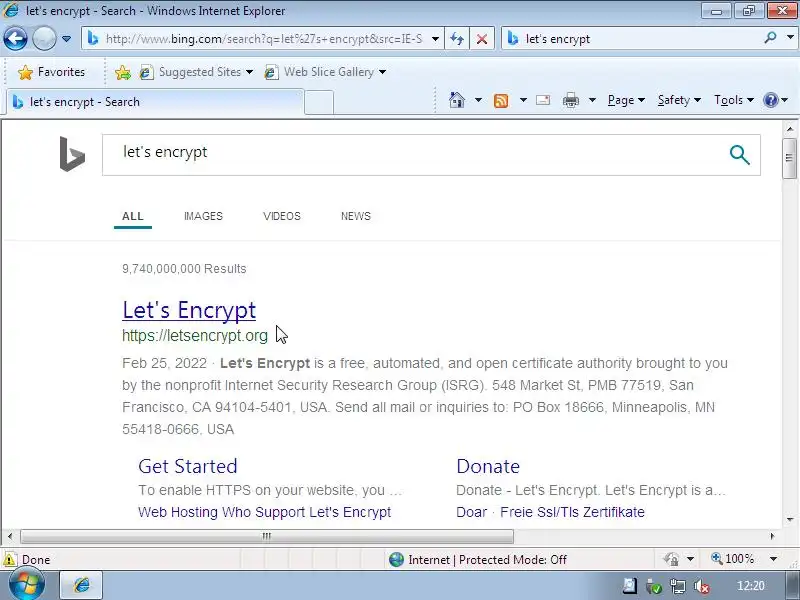The width and height of the screenshot is (800, 600).
Task: Click the Refresh page icon
Action: [457, 39]
